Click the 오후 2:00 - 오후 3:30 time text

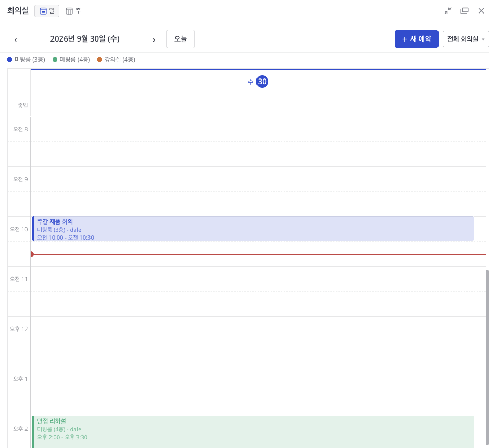click(62, 437)
